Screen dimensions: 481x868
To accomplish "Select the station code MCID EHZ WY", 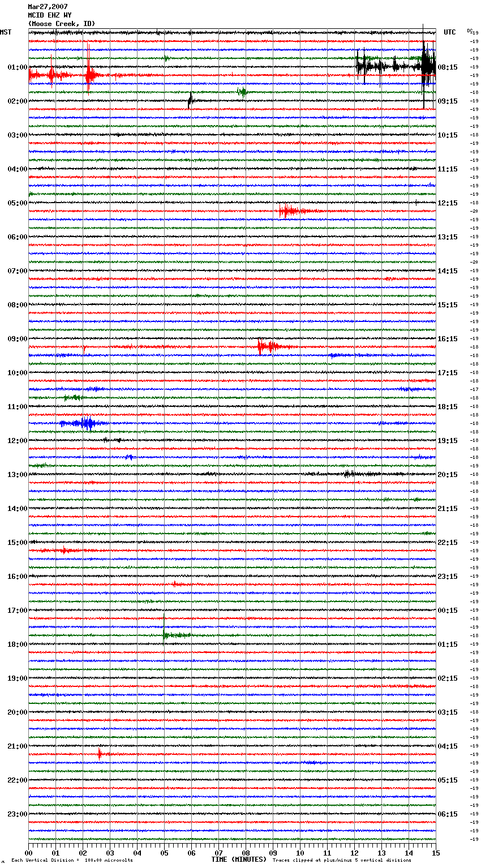I will [x=50, y=15].
